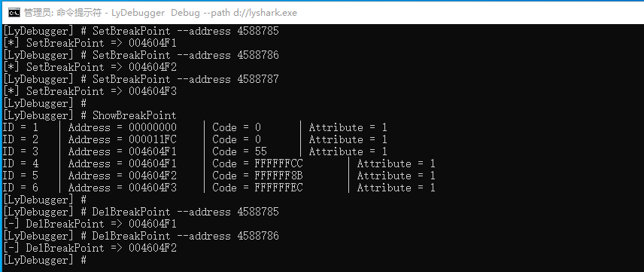Viewport: 644px width, 272px height.
Task: Select the SetBreakPoint => 004604F3 result
Action: (x=90, y=91)
